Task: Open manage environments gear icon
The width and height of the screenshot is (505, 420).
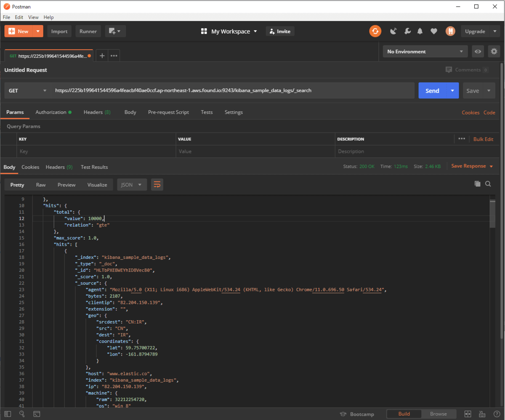Action: coord(494,51)
